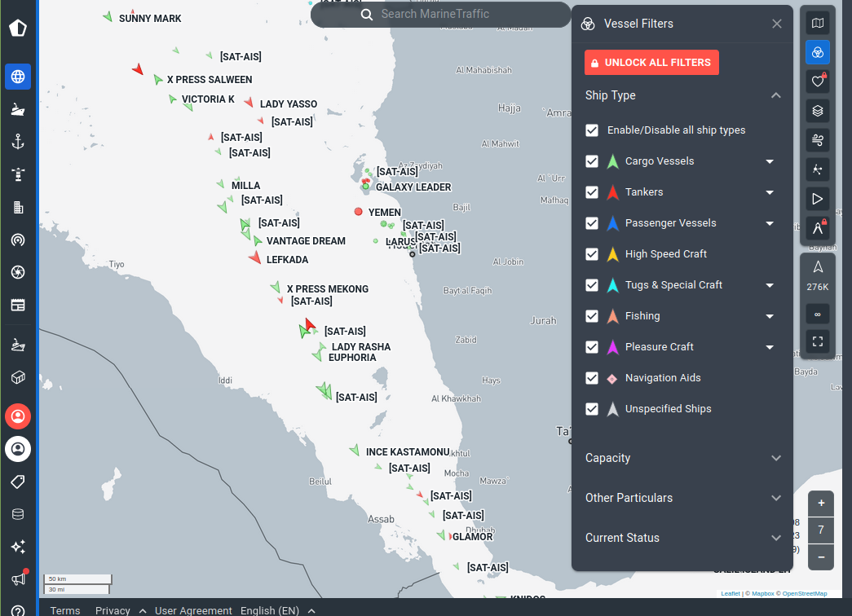Expand Fishing subtype dropdown arrow
Viewport: 852px width, 616px height.
tap(770, 316)
